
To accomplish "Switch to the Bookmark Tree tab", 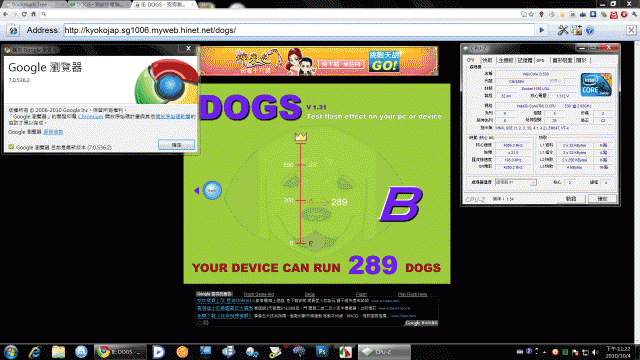I will [33, 4].
